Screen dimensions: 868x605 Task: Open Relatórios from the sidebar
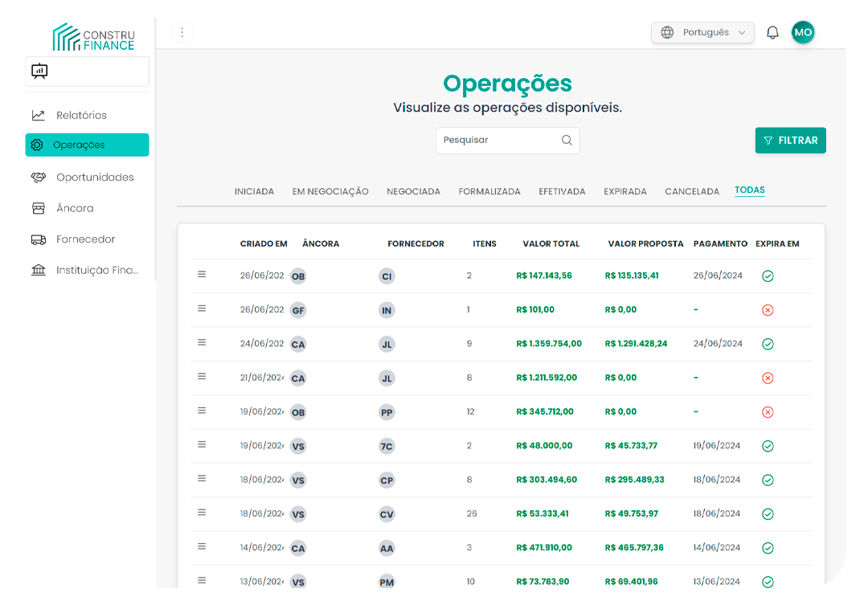coord(80,115)
